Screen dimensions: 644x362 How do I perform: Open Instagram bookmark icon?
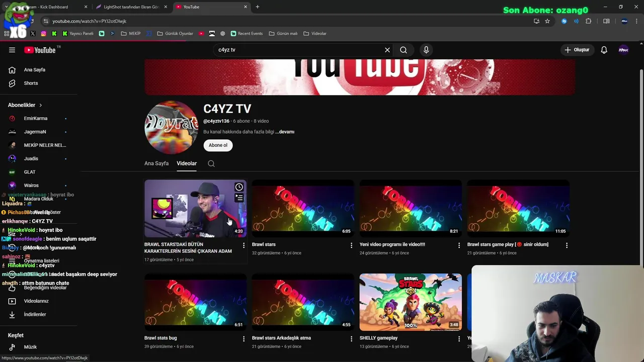pos(43,34)
